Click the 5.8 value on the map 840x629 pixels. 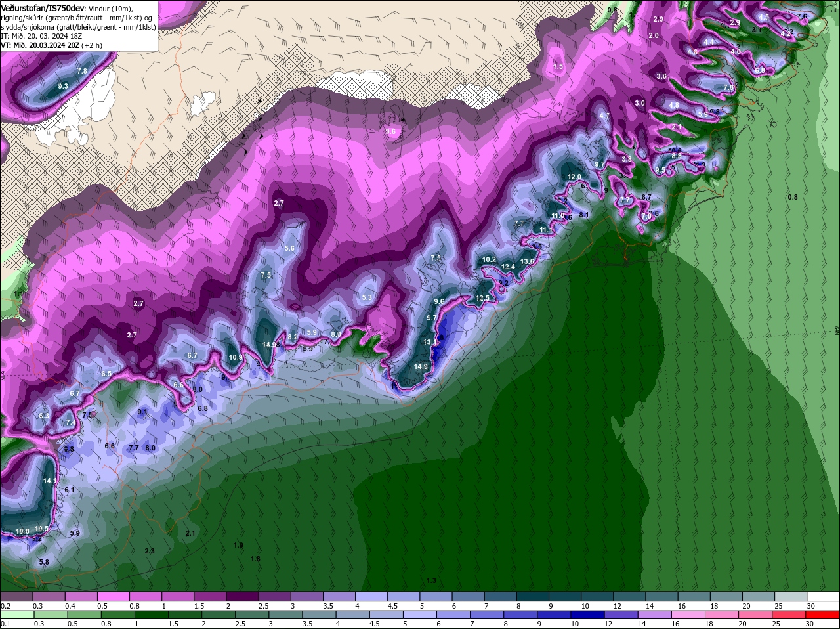click(44, 562)
